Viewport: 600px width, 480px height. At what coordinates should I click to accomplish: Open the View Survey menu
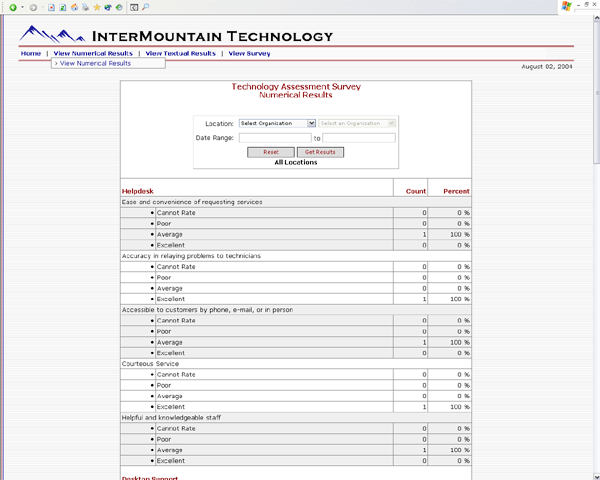(x=249, y=54)
